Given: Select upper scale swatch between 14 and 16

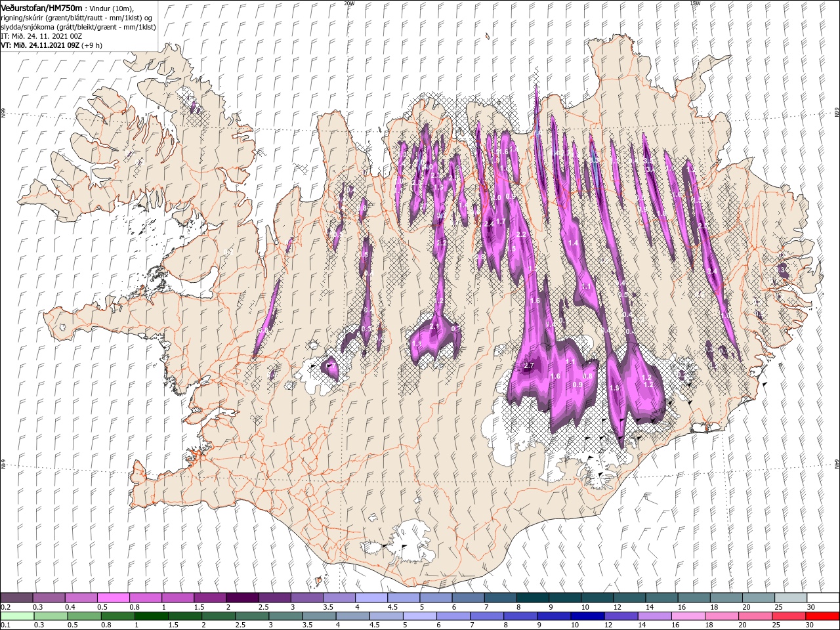Looking at the screenshot, I should pos(661,597).
